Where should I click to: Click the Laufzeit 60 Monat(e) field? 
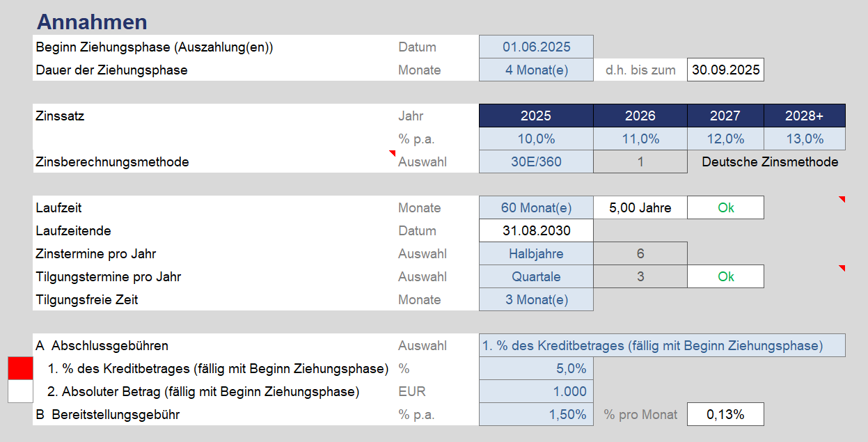pyautogui.click(x=536, y=208)
